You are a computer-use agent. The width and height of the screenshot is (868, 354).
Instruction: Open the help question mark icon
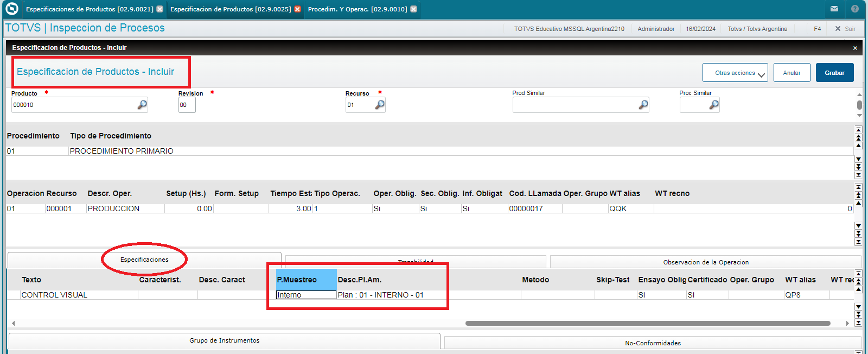(855, 9)
